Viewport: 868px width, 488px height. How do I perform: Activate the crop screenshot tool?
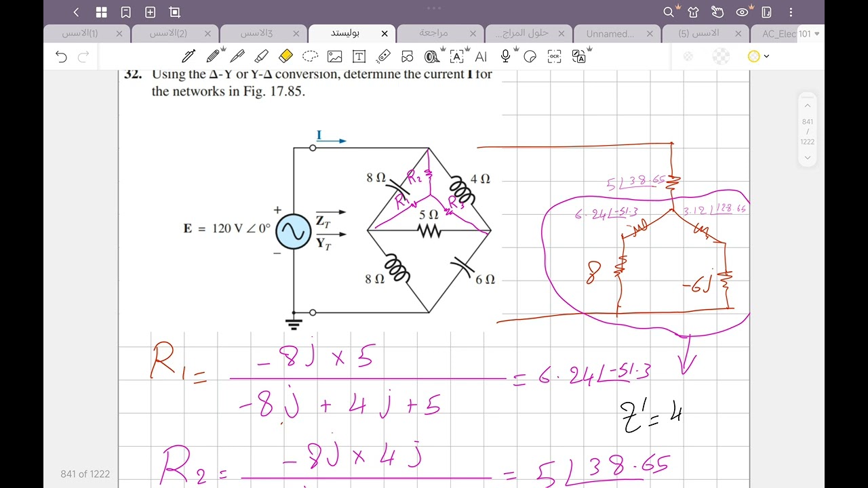coord(175,12)
